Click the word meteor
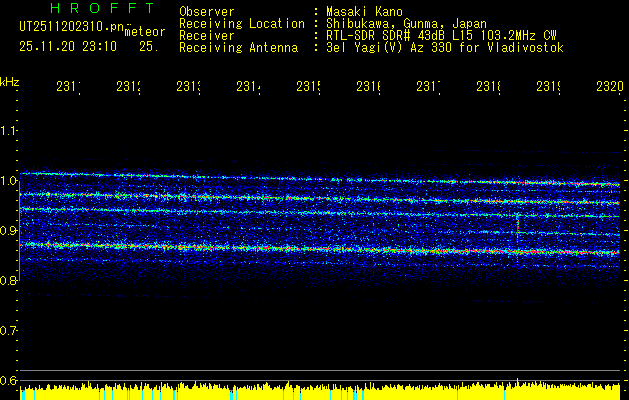 point(145,32)
